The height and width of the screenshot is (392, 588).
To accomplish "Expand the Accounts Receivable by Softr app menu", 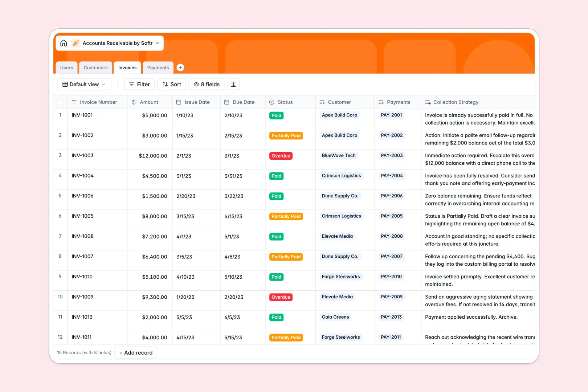I will click(157, 43).
